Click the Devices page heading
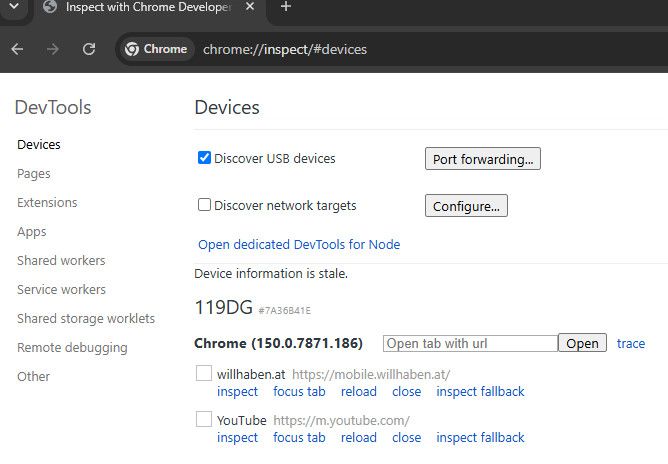668x464 pixels. (x=227, y=107)
